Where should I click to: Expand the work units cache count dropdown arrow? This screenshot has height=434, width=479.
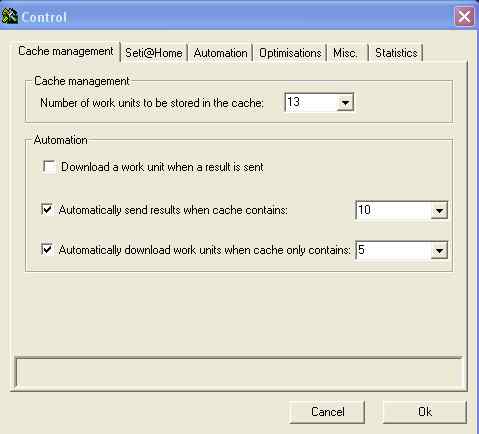point(345,103)
